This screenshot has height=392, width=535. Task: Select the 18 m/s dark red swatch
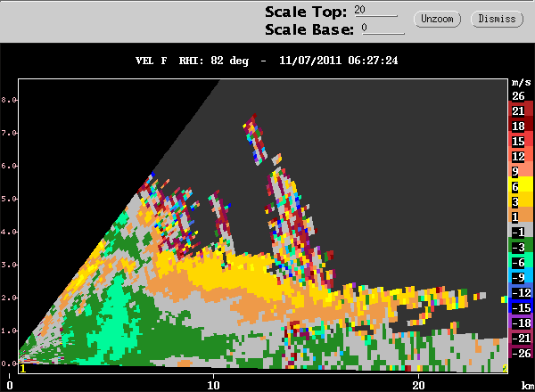tap(522, 126)
